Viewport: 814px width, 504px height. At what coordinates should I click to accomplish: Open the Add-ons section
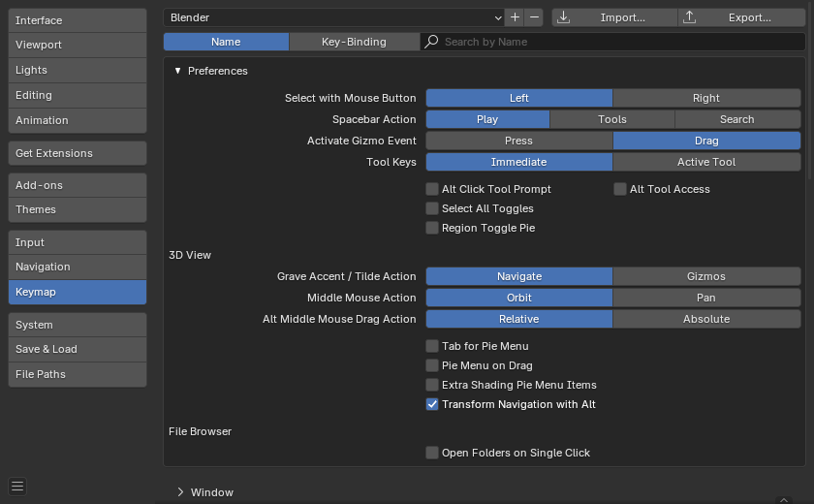(x=78, y=185)
